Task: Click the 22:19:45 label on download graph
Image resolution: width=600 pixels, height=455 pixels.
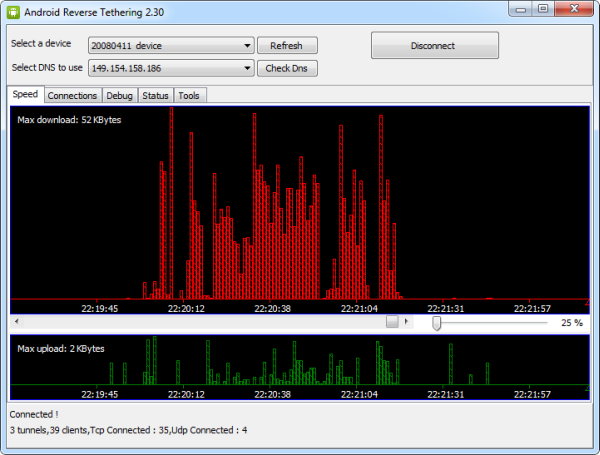Action: pos(99,308)
